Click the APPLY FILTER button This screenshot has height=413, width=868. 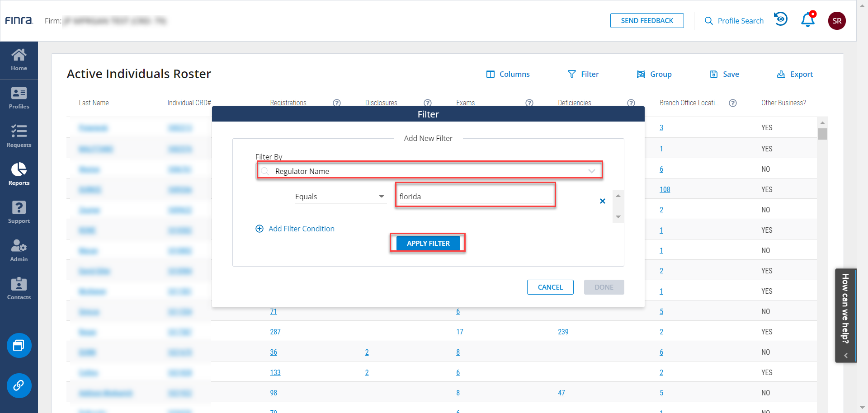428,243
